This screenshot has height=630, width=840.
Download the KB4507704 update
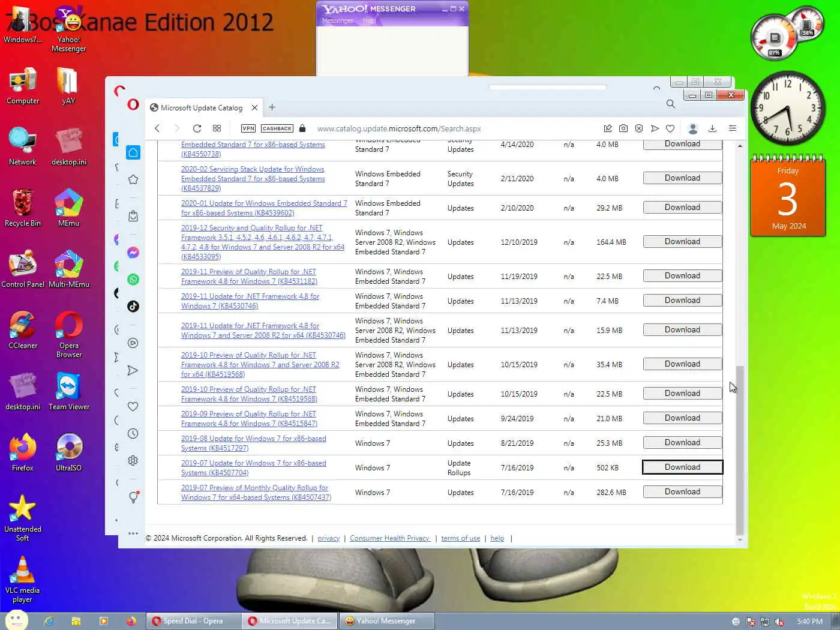682,467
